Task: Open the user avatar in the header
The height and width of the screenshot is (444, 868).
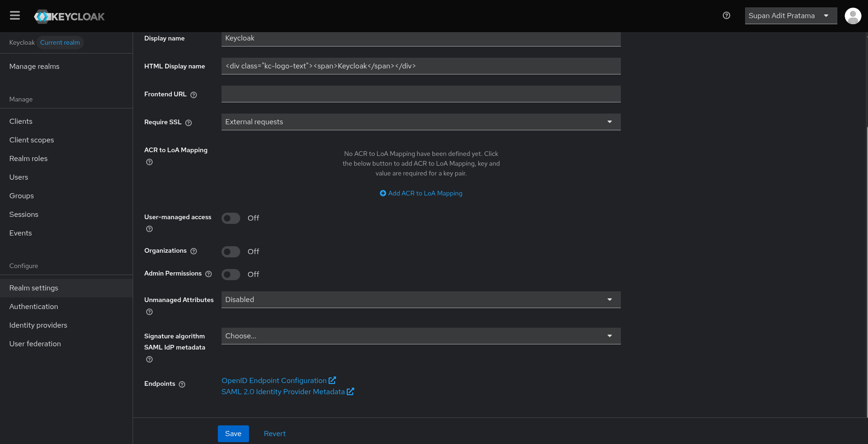Action: (853, 16)
